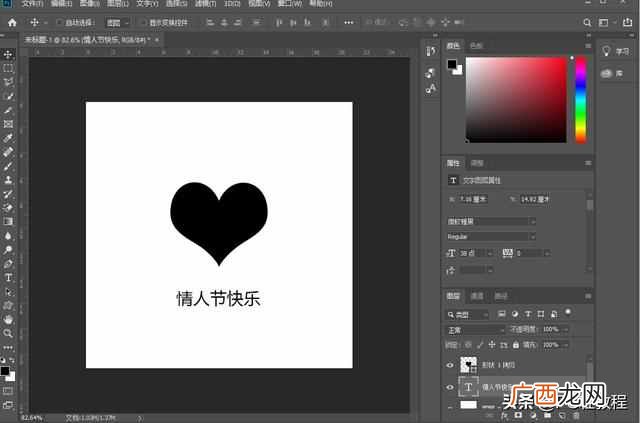Close the document tab
The height and width of the screenshot is (423, 640).
(x=157, y=40)
